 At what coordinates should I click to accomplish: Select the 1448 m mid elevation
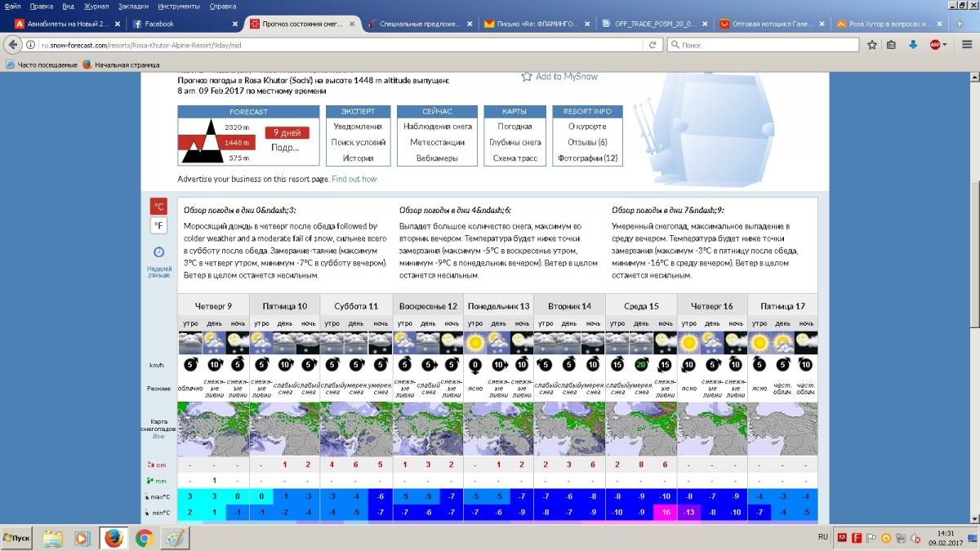pyautogui.click(x=237, y=143)
